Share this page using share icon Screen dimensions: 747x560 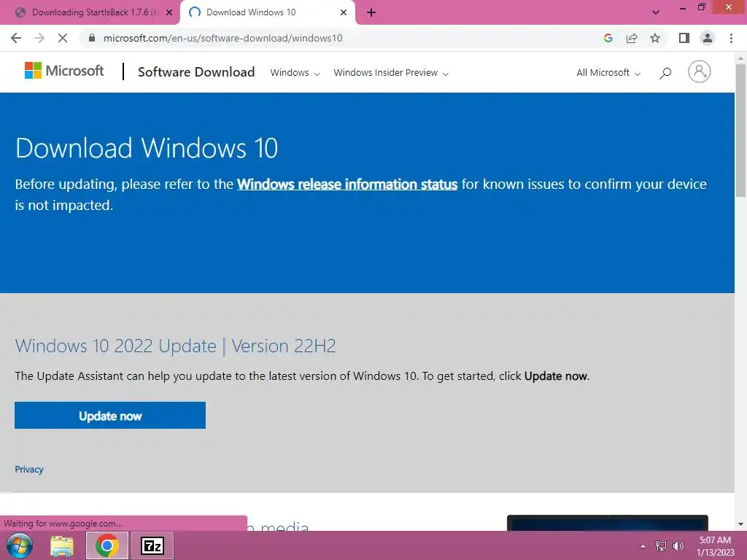[632, 38]
